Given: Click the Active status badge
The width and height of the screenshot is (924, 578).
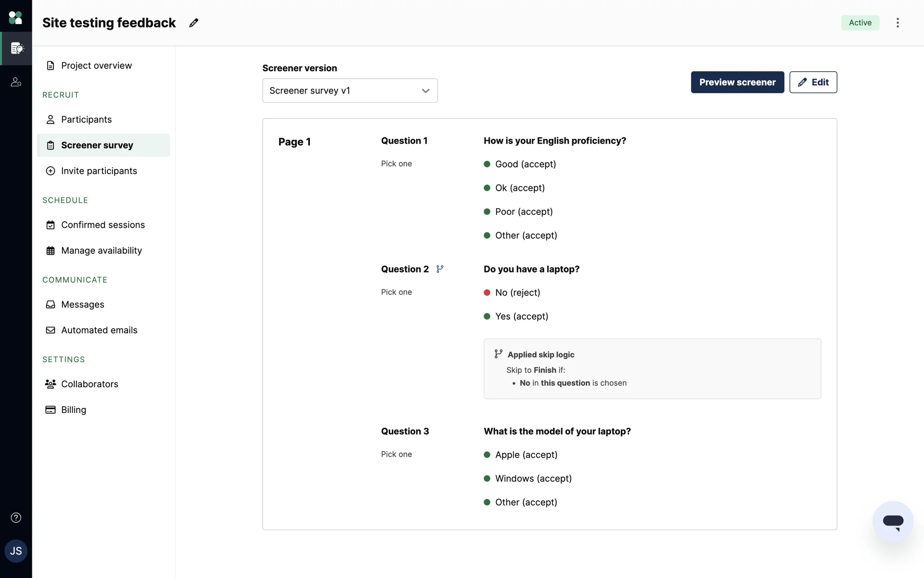Looking at the screenshot, I should click(860, 23).
